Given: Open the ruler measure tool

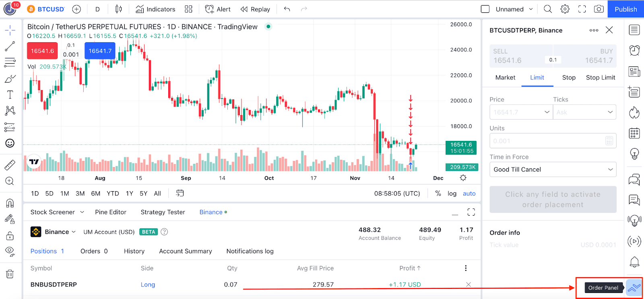Looking at the screenshot, I should tap(10, 165).
